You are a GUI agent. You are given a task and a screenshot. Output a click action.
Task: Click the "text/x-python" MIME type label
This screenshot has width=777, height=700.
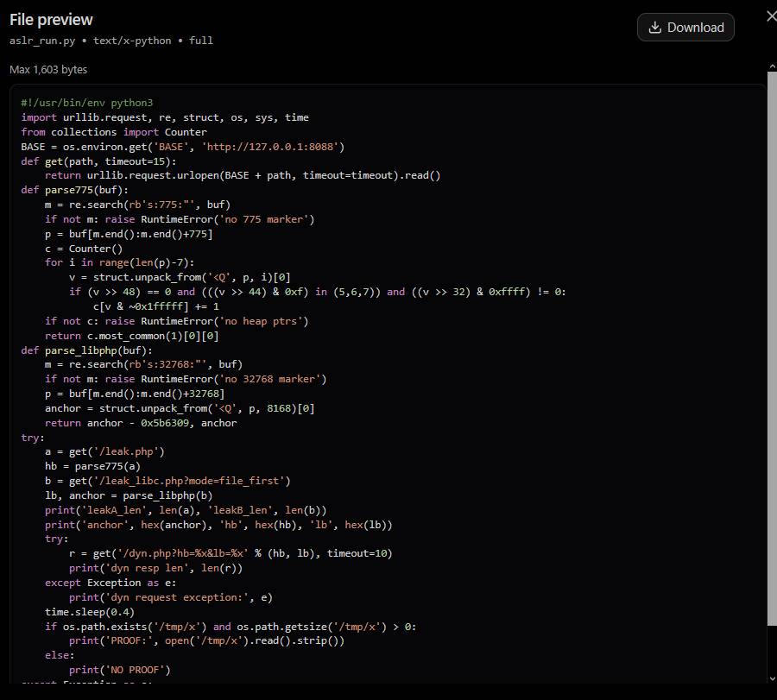coord(132,41)
